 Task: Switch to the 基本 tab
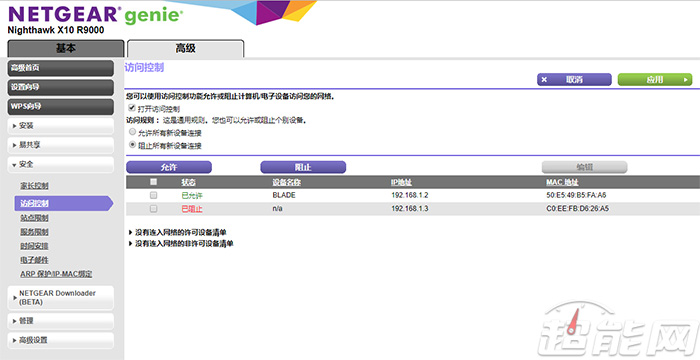point(66,48)
